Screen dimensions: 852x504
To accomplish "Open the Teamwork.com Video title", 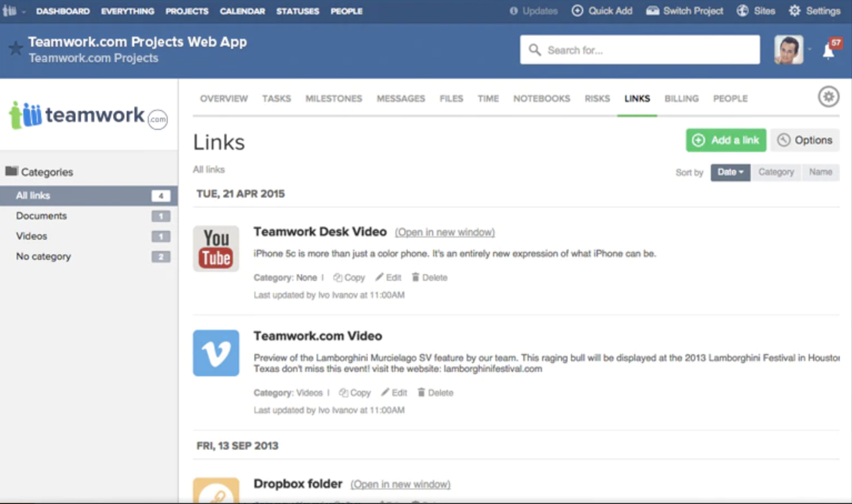I will pos(318,336).
